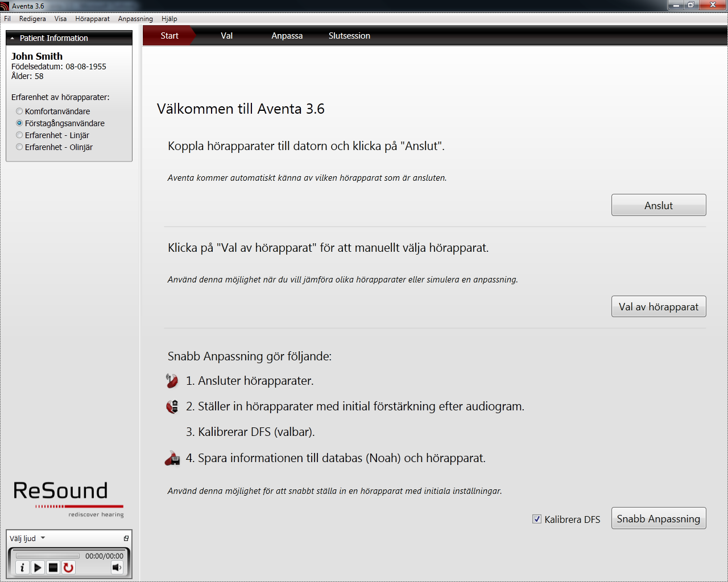Click the Aventa app icon in title bar
This screenshot has height=582, width=728.
(5, 6)
